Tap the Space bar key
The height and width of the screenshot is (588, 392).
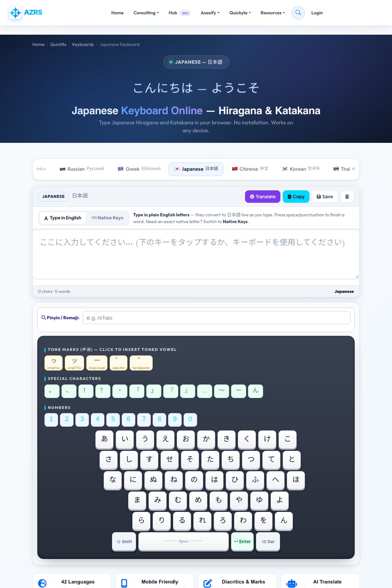point(184,542)
